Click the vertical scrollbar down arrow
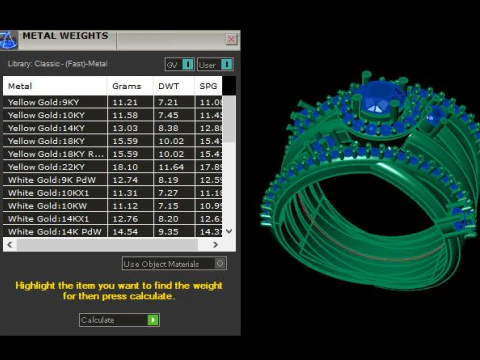This screenshot has height=360, width=480. click(229, 231)
